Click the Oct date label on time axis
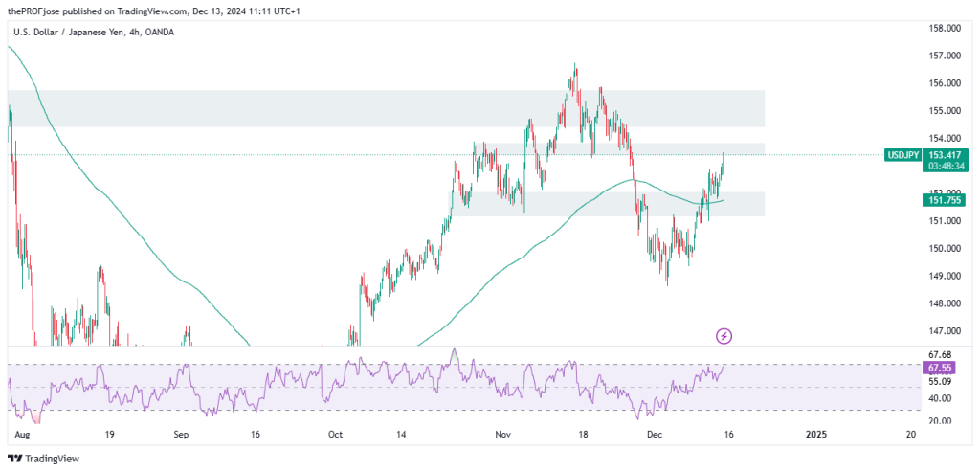The image size is (980, 472). [334, 434]
